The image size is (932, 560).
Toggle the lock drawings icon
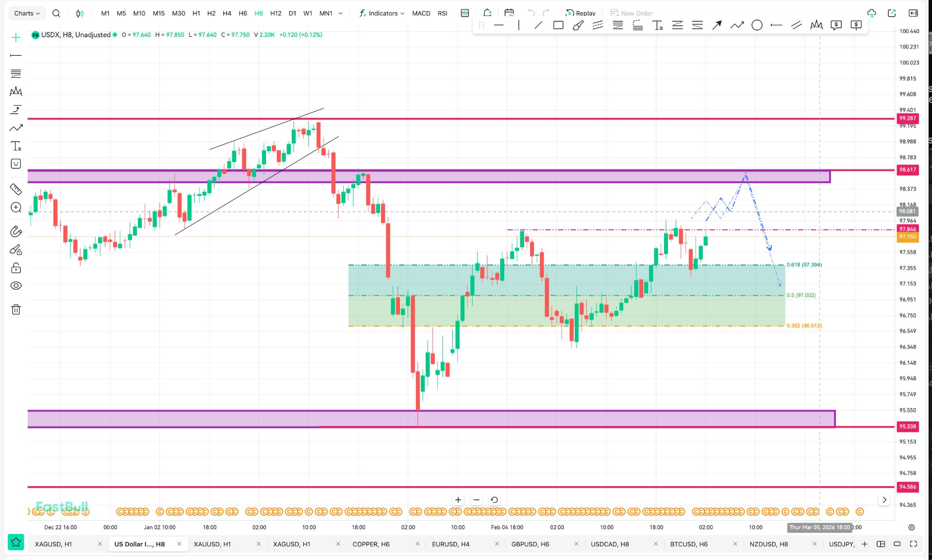[x=16, y=268]
